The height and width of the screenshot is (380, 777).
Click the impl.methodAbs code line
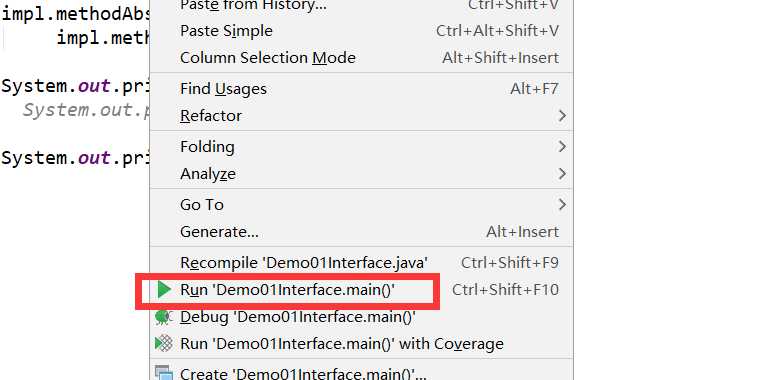(x=75, y=13)
